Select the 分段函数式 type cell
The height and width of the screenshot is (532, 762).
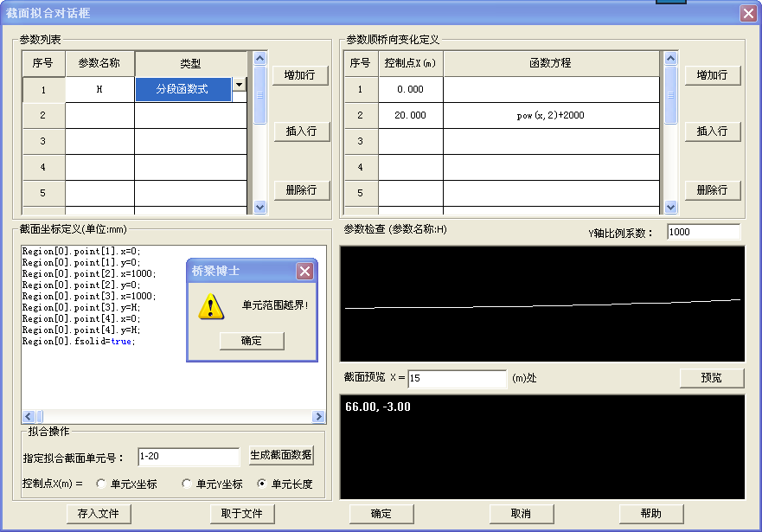(182, 89)
